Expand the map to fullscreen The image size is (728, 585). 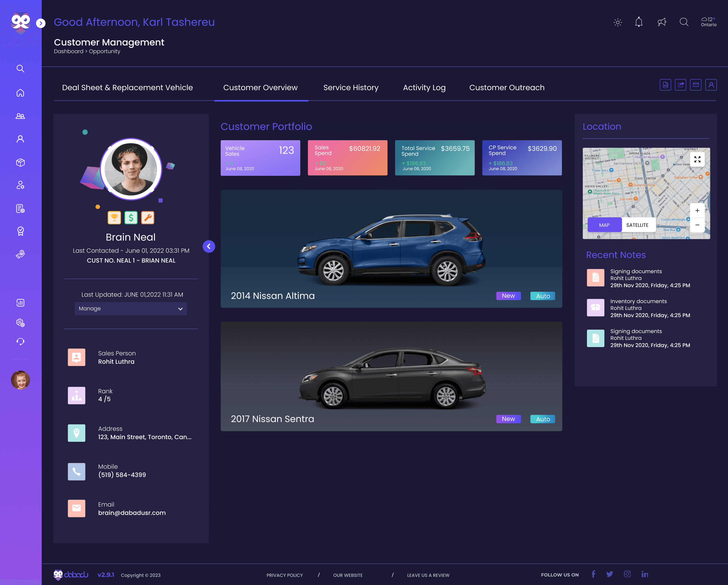[x=697, y=159]
